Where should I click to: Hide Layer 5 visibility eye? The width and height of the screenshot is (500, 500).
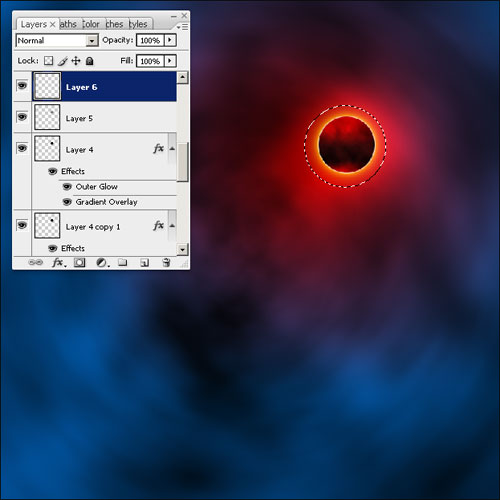(22, 117)
